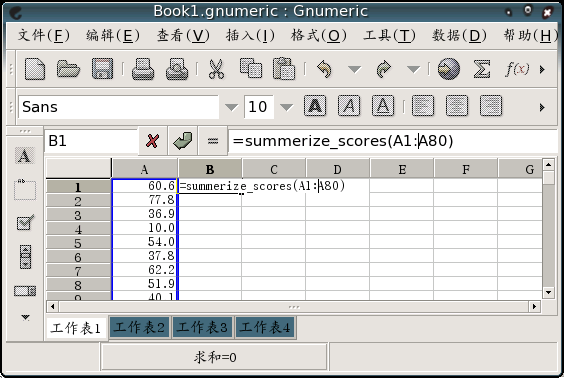Image resolution: width=564 pixels, height=378 pixels.
Task: Open the function wizard f(x) icon
Action: click(x=517, y=69)
